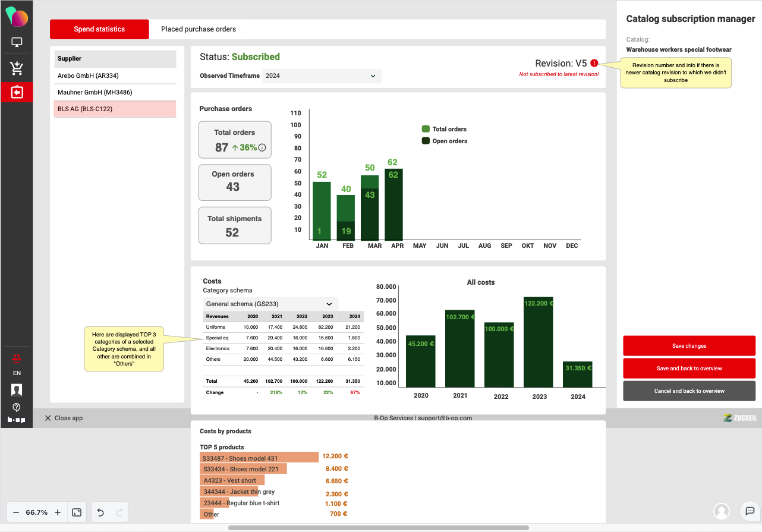Expand the Observed Timeframe 2024 dropdown

(322, 76)
